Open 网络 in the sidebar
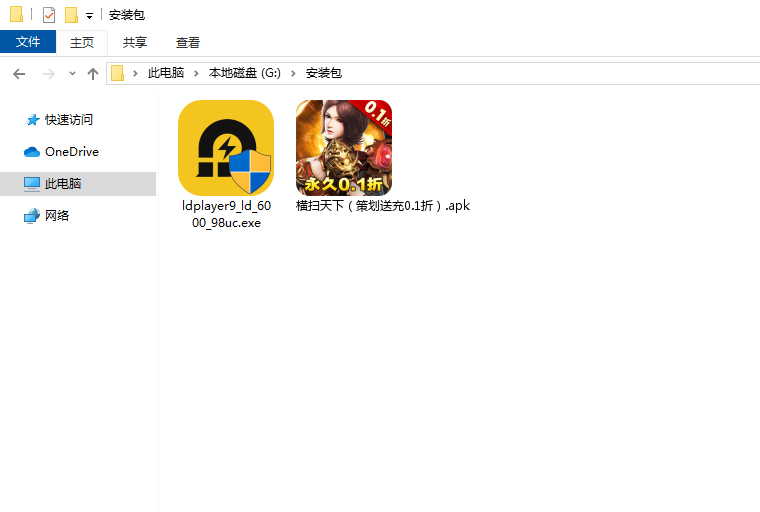Viewport: 760px width, 512px height. pyautogui.click(x=57, y=216)
